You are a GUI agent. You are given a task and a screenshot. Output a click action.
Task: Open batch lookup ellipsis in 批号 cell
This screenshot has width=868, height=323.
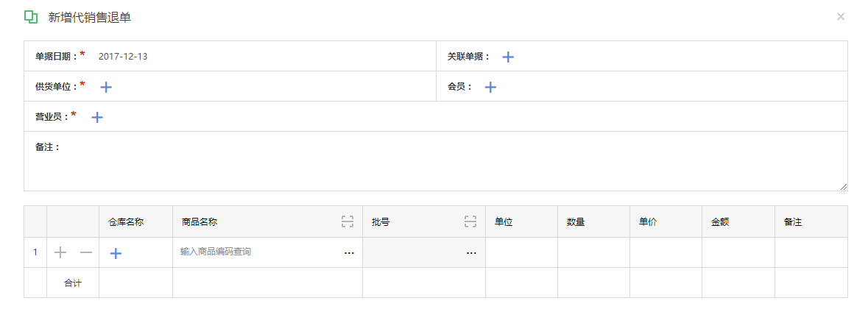click(x=471, y=253)
